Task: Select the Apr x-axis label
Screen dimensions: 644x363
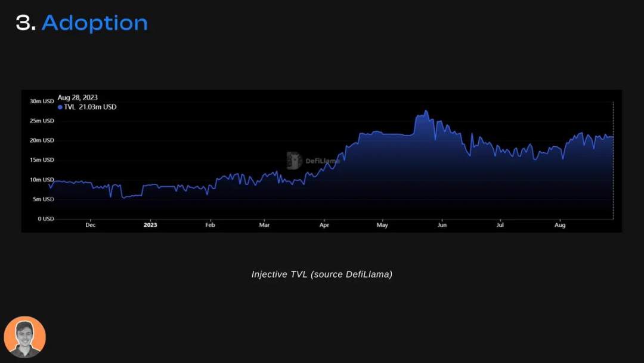Action: (324, 225)
